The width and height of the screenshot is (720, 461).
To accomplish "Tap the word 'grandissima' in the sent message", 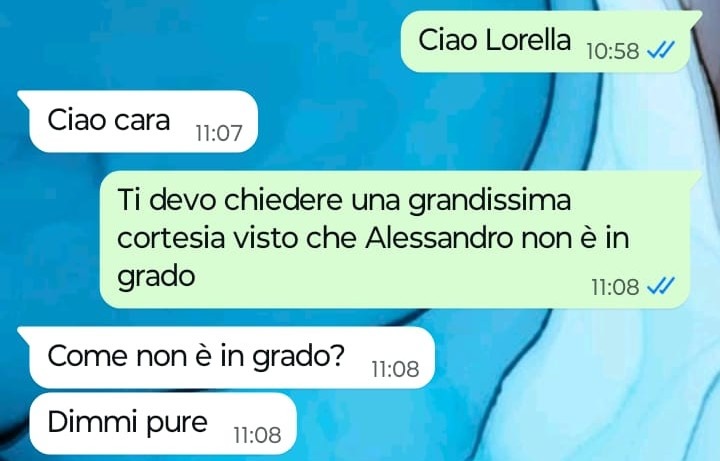I will click(490, 201).
